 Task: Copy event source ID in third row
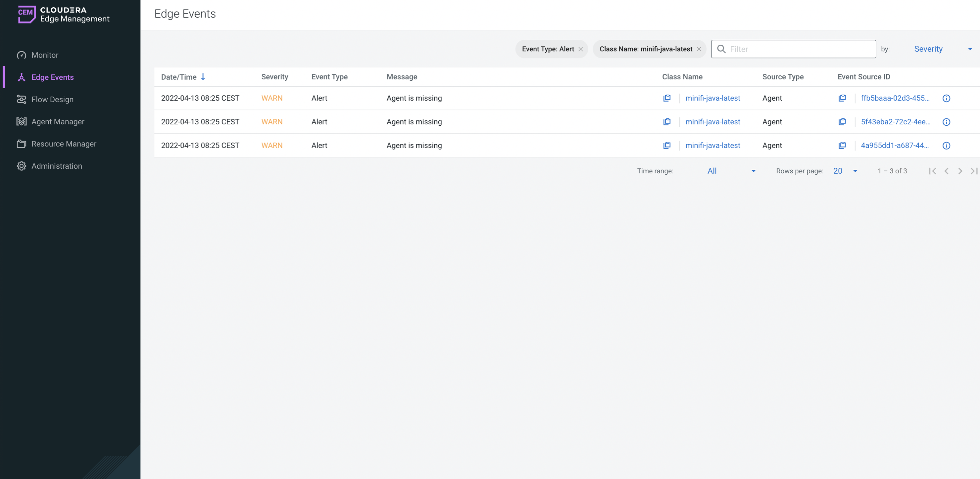pyautogui.click(x=842, y=146)
